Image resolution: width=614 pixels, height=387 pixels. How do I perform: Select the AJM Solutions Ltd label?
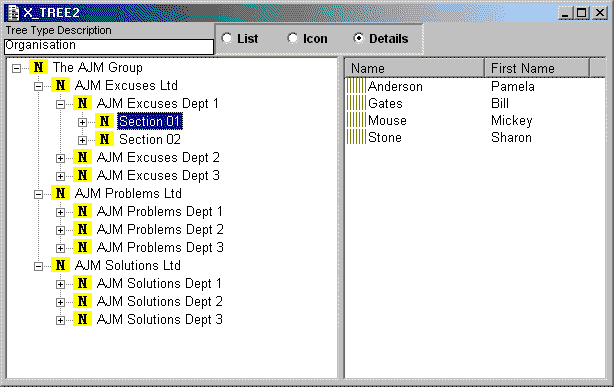coord(128,266)
